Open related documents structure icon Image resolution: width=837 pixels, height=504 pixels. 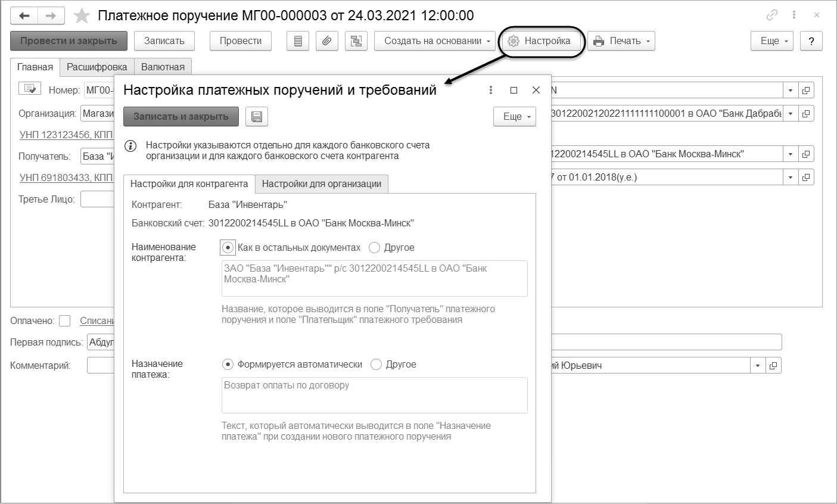click(356, 41)
